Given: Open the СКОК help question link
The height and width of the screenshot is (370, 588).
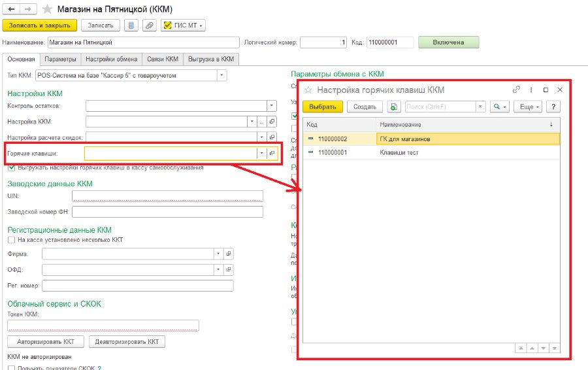Looking at the screenshot, I should click(99, 368).
